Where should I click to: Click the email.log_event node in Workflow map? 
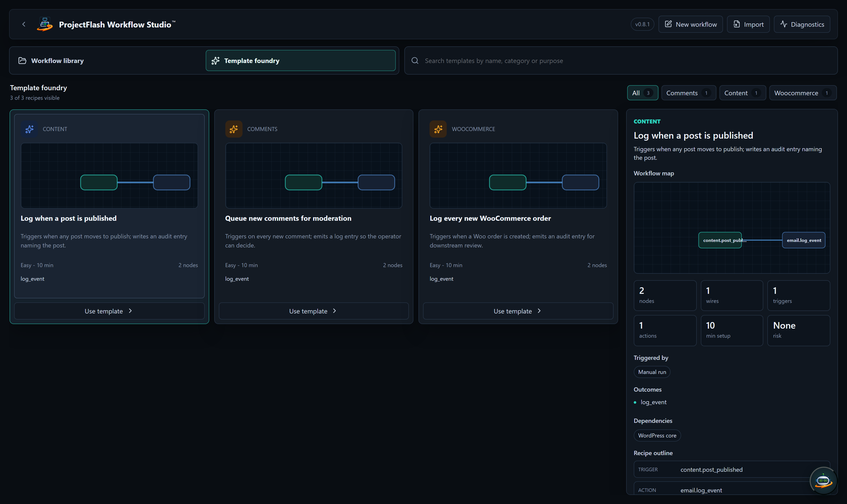803,240
